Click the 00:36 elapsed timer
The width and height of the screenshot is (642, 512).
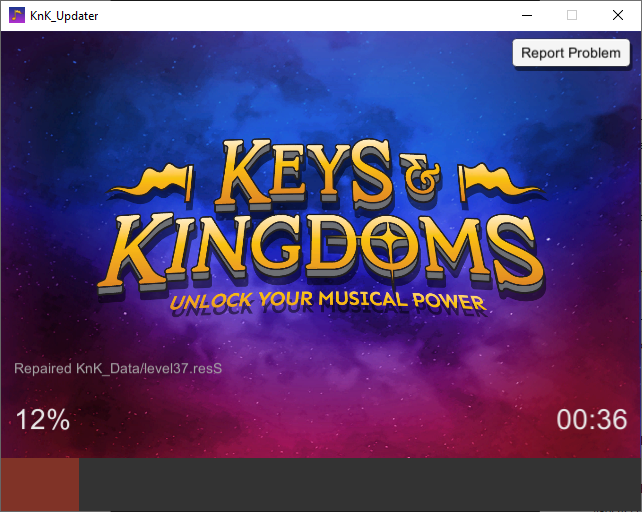tap(591, 420)
